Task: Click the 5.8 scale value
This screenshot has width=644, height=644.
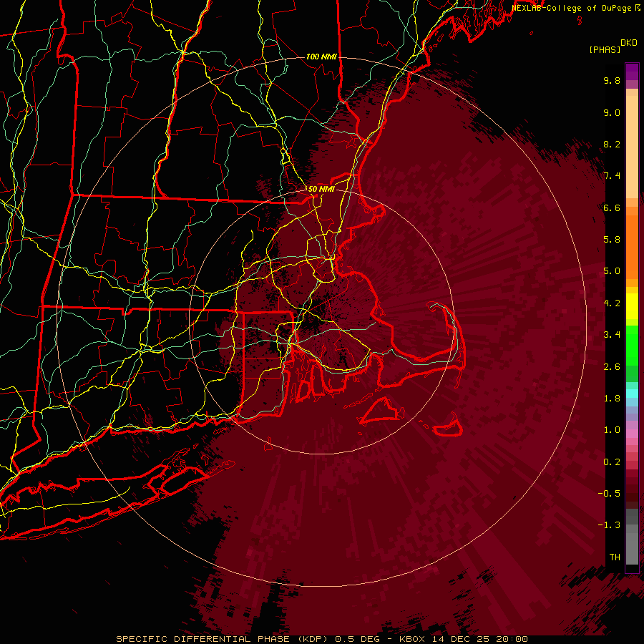Action: click(x=612, y=240)
